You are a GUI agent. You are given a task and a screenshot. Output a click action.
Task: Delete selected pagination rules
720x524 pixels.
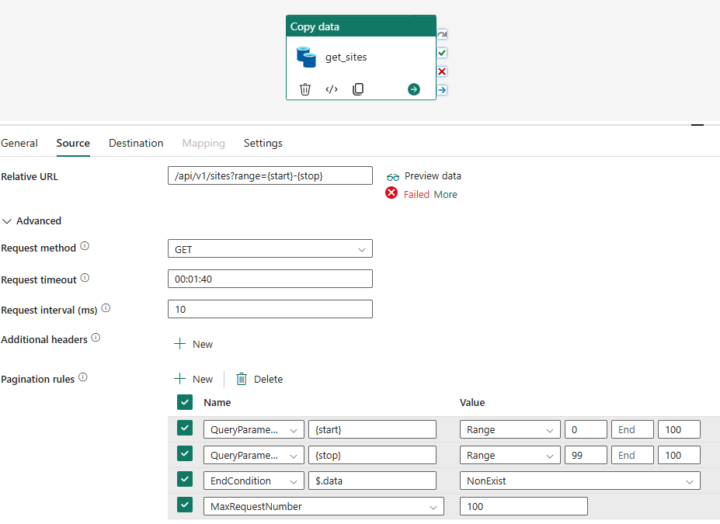tap(259, 379)
